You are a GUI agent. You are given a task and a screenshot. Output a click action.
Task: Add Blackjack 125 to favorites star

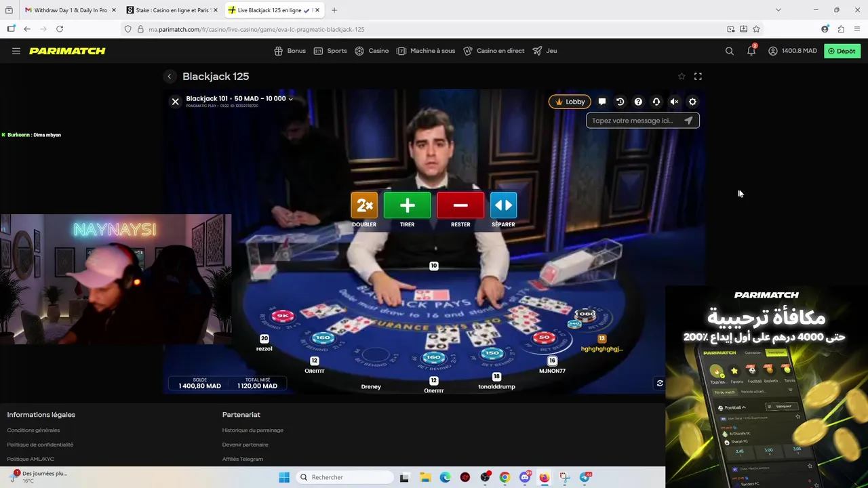click(682, 77)
